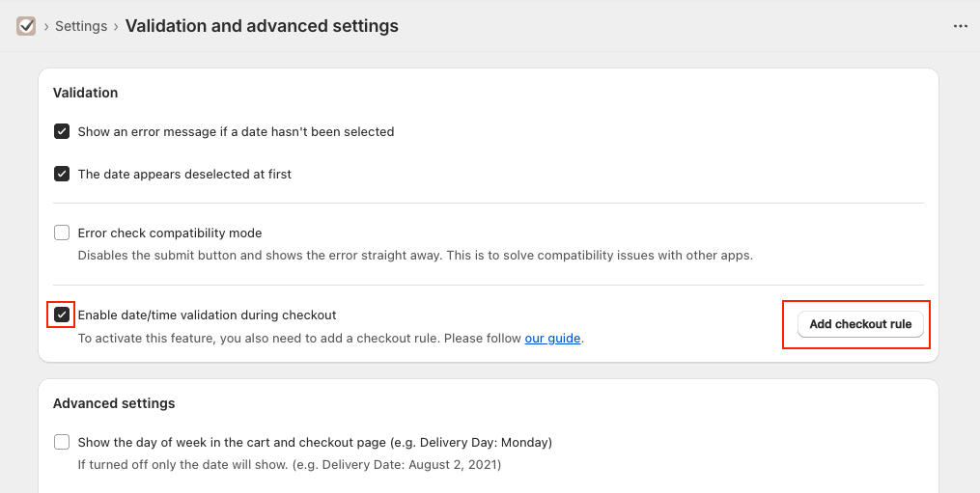The height and width of the screenshot is (493, 980).
Task: Click 'Enable date/time validation during checkout' label text
Action: point(207,315)
